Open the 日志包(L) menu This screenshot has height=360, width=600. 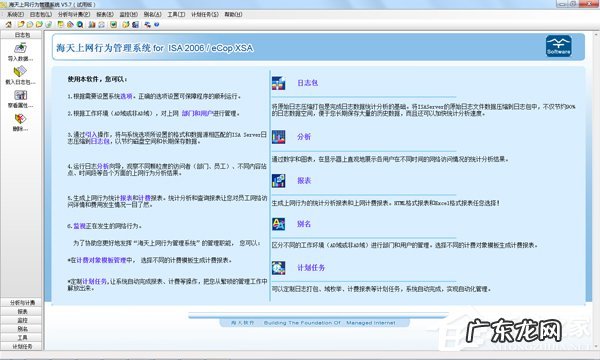[41, 14]
